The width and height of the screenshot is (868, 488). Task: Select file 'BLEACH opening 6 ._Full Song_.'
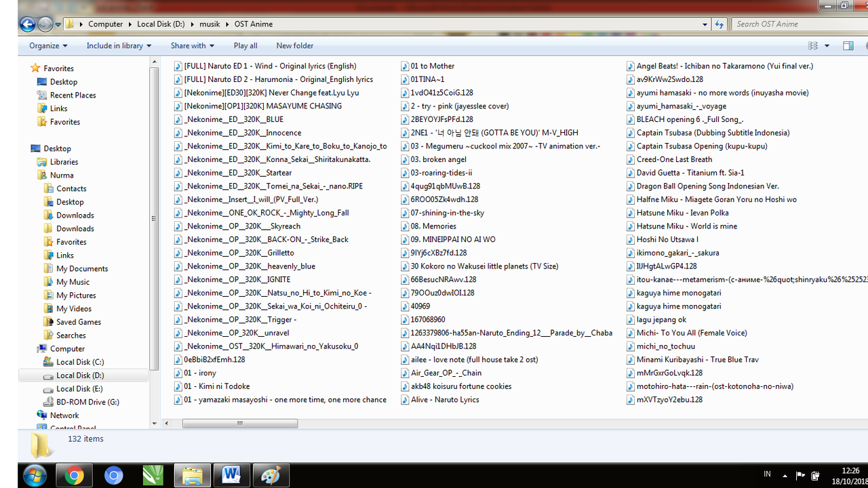point(690,119)
